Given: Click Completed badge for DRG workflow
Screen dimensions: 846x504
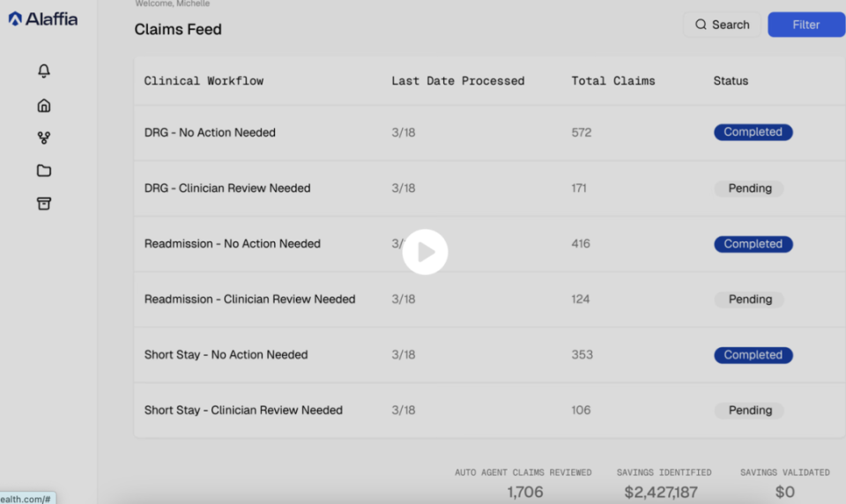Looking at the screenshot, I should click(x=753, y=132).
